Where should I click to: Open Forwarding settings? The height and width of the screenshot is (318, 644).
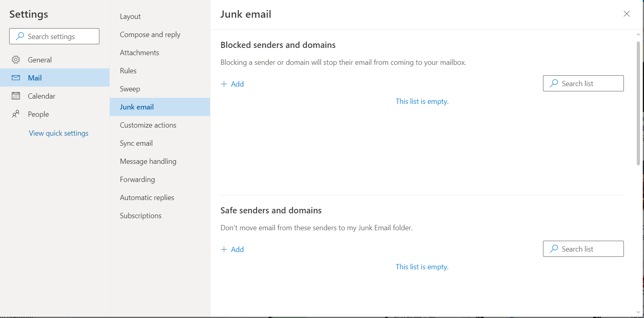point(137,180)
